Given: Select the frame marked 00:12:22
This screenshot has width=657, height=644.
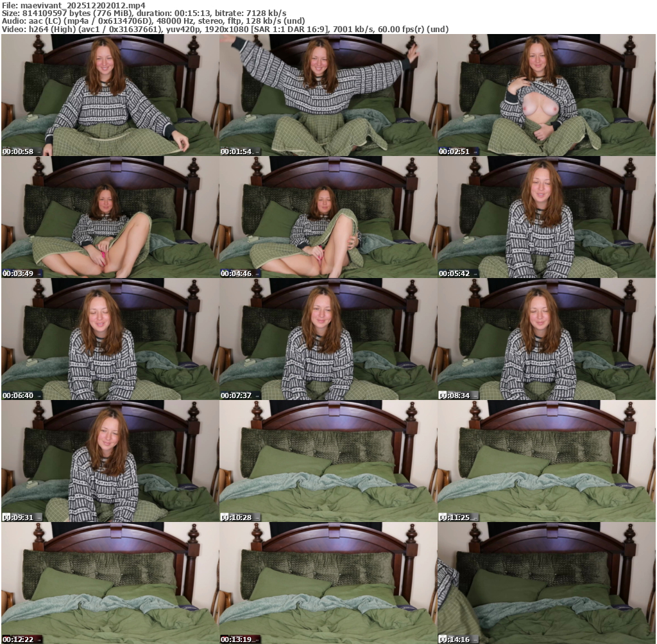Looking at the screenshot, I should [110, 583].
